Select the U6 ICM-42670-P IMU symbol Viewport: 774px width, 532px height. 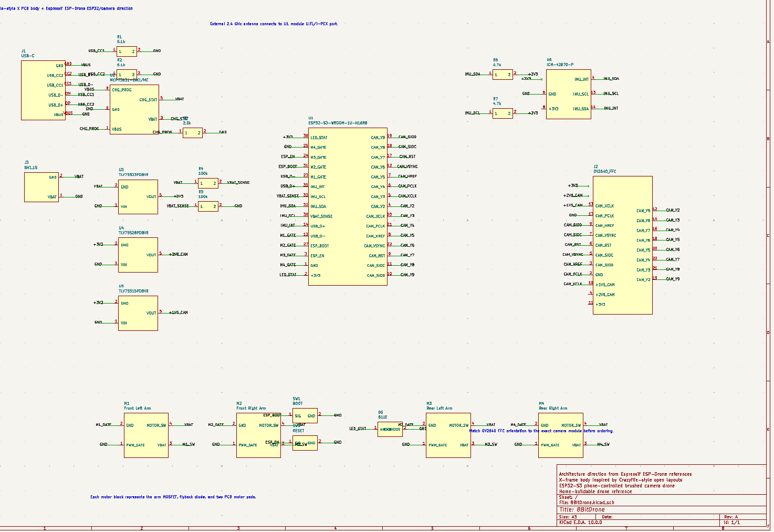pyautogui.click(x=568, y=93)
